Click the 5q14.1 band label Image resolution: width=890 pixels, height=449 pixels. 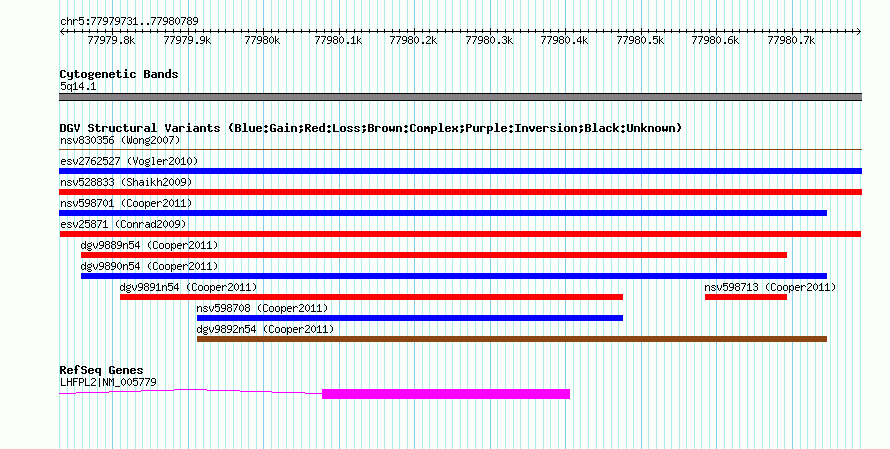pos(78,86)
